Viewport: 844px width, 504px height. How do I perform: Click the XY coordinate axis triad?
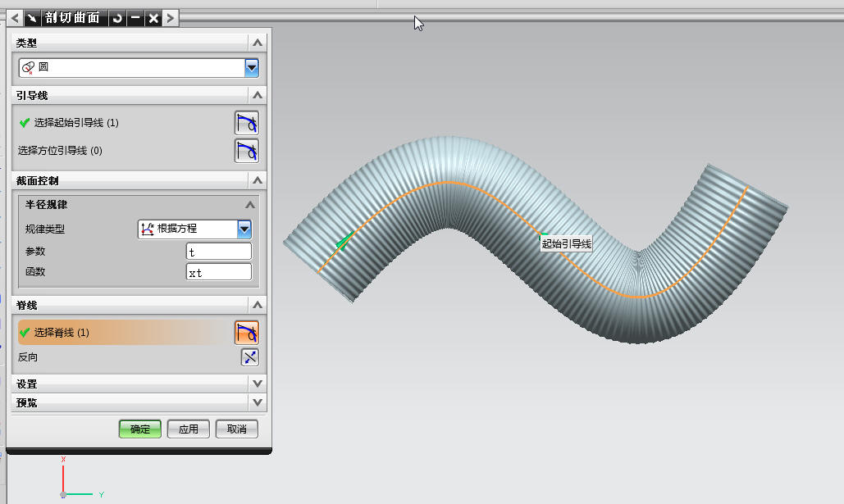tap(80, 478)
